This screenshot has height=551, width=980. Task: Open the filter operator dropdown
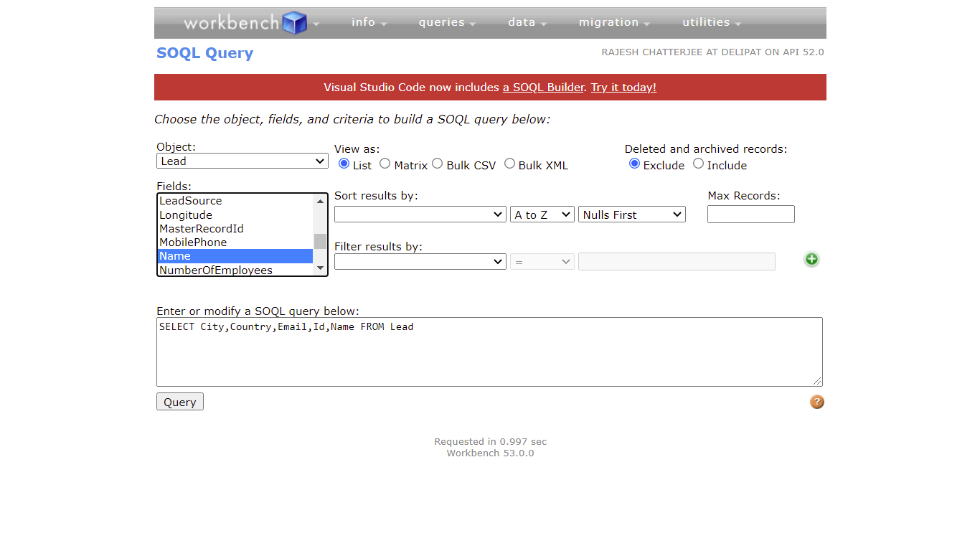click(x=542, y=262)
